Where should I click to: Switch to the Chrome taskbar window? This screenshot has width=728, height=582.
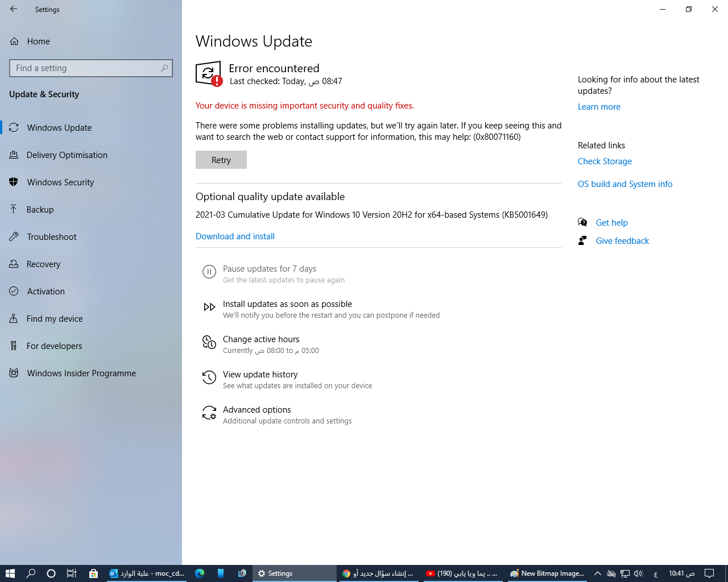click(378, 573)
